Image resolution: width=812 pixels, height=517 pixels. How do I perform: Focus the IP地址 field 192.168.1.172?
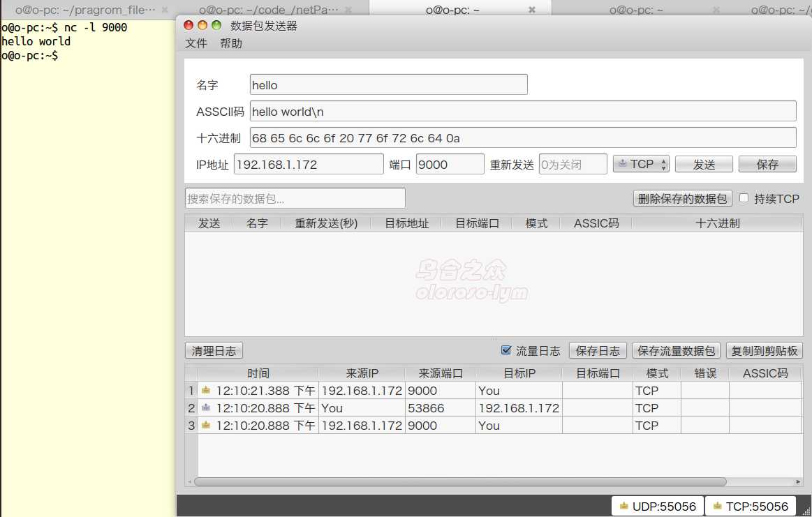click(x=309, y=164)
